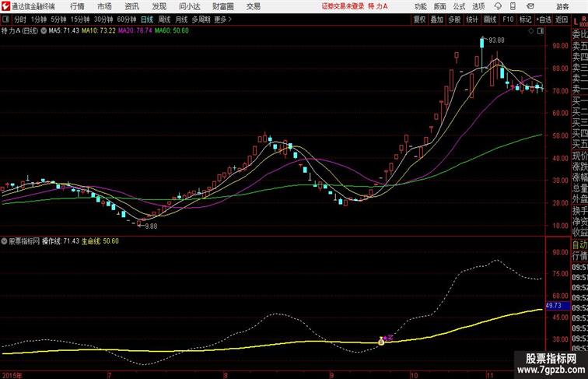The image size is (588, 379).
Task: Click the money bag signal marker icon
Action: [x=381, y=341]
